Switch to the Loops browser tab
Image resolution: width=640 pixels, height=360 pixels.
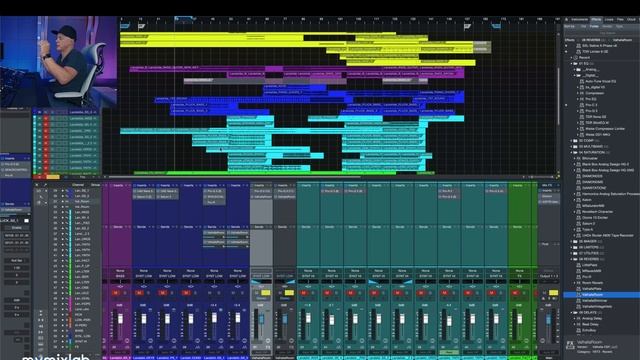click(609, 19)
